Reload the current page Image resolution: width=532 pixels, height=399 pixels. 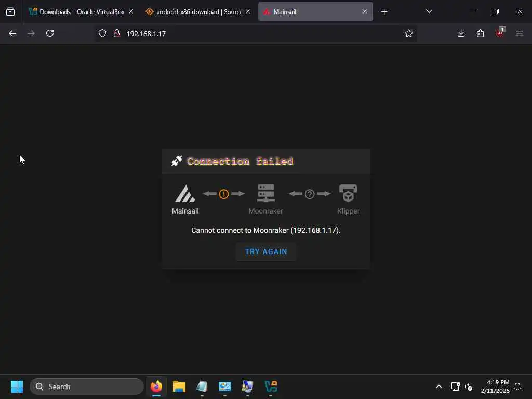click(50, 33)
